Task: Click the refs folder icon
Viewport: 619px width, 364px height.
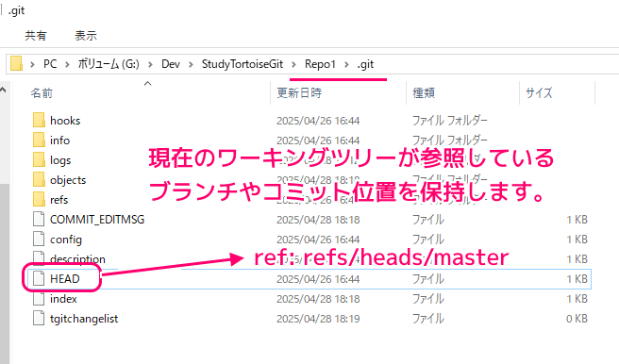Action: (x=39, y=200)
